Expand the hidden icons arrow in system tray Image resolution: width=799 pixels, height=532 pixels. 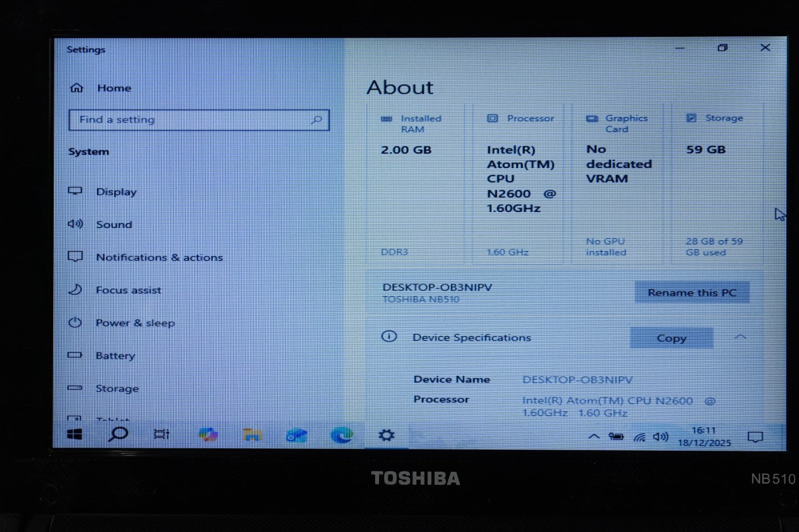(x=594, y=436)
